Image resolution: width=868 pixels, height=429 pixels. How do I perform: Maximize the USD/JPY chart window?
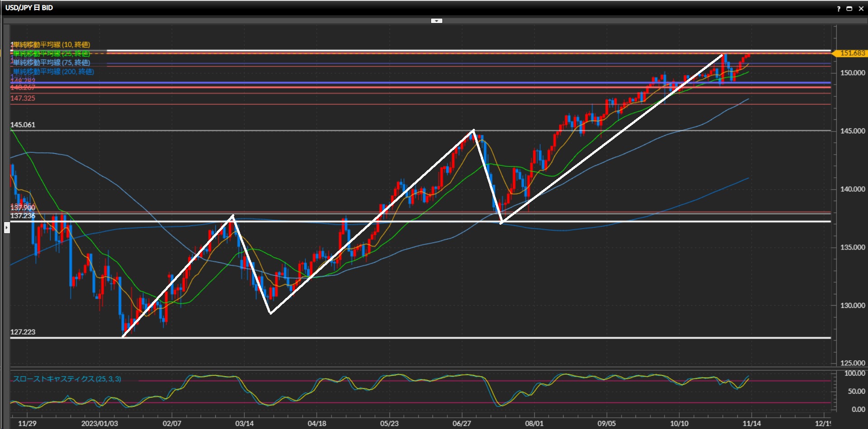tap(849, 9)
